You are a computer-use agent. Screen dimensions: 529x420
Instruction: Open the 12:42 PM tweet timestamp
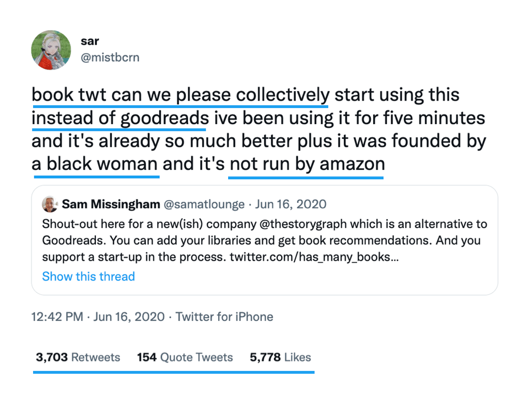click(x=57, y=317)
